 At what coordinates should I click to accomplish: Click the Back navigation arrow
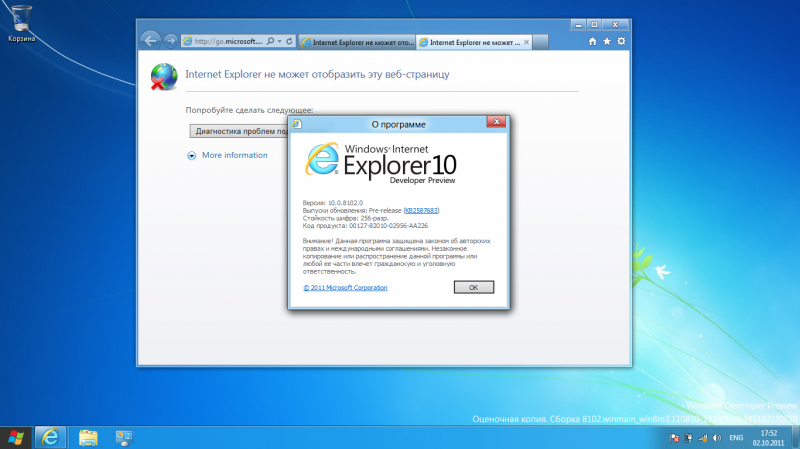[151, 41]
